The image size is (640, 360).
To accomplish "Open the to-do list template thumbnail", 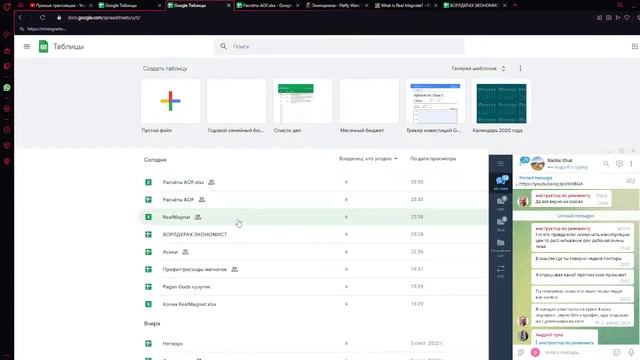I will pyautogui.click(x=303, y=101).
